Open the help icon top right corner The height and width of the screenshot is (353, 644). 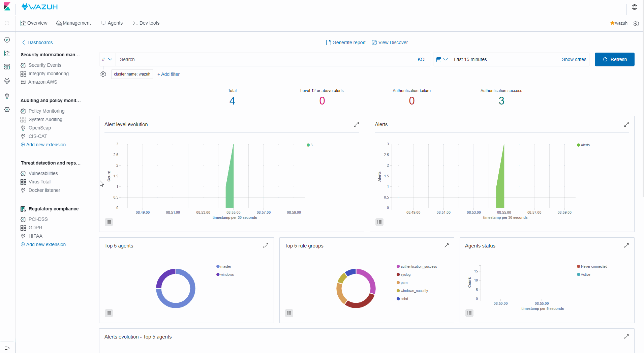[x=635, y=7]
